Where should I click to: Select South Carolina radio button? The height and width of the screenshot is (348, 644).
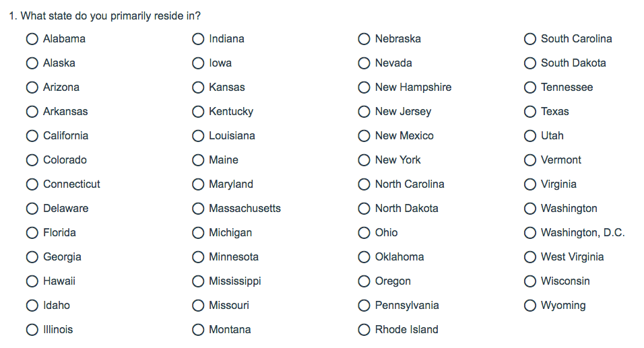pos(530,39)
